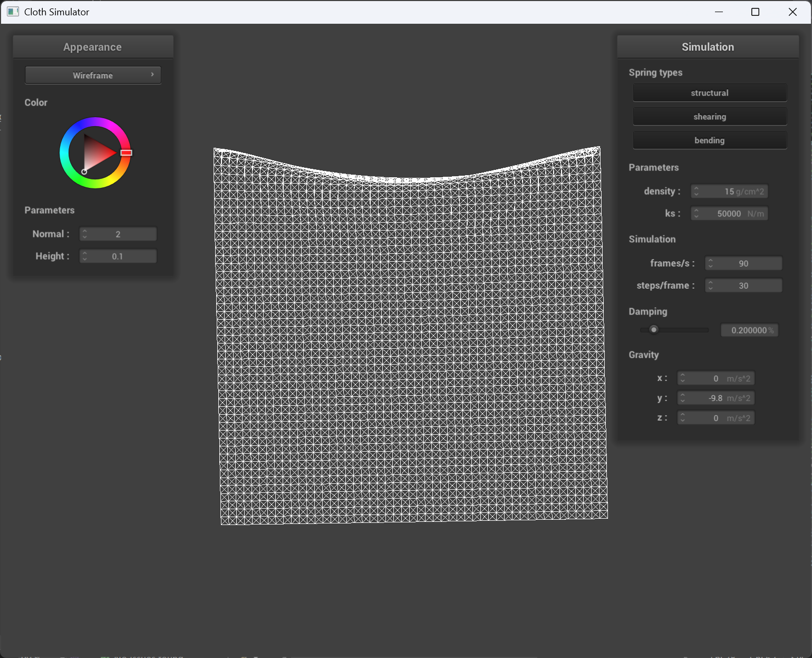Click the Height parameter value field
812x658 pixels.
(118, 256)
